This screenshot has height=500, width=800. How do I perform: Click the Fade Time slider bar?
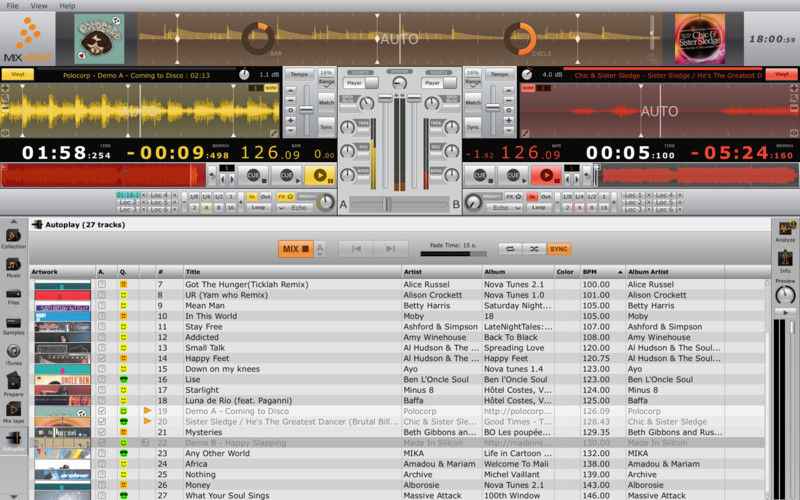coord(453,254)
